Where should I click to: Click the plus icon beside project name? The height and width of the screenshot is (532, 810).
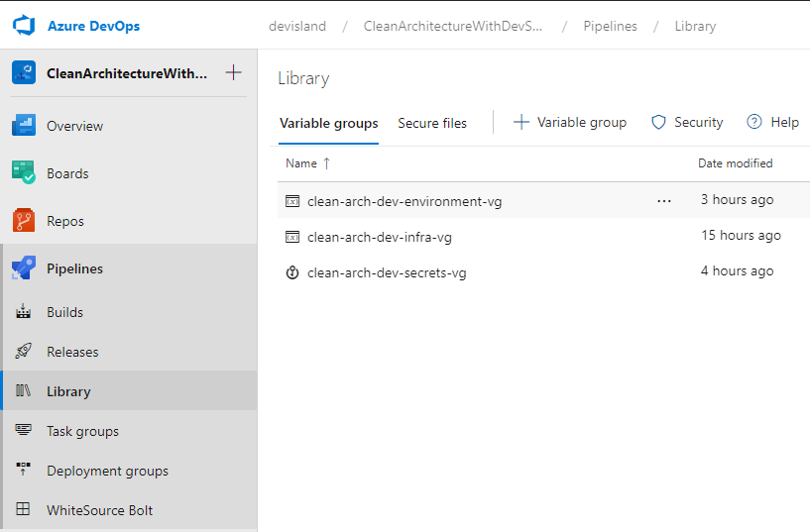(234, 72)
